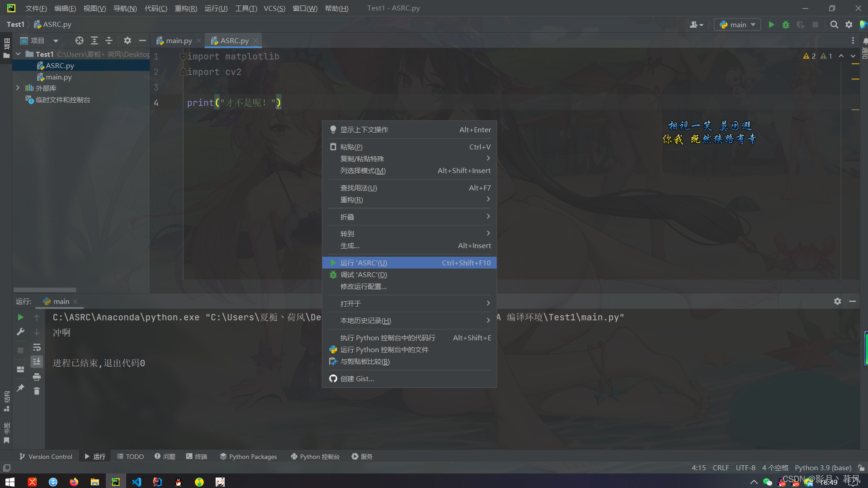Choose 运行 'ASRC' from context menu
This screenshot has height=488, width=868.
pyautogui.click(x=409, y=263)
